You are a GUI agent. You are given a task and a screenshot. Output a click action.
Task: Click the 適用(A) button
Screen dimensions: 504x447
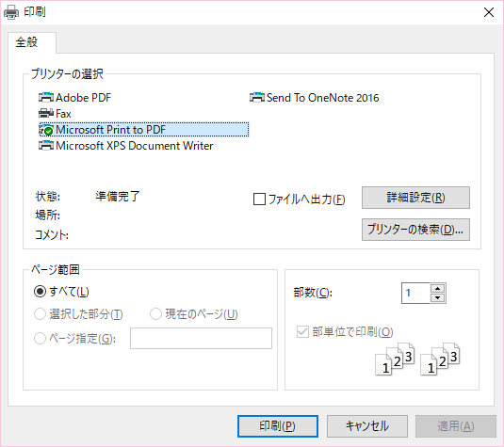click(x=456, y=426)
